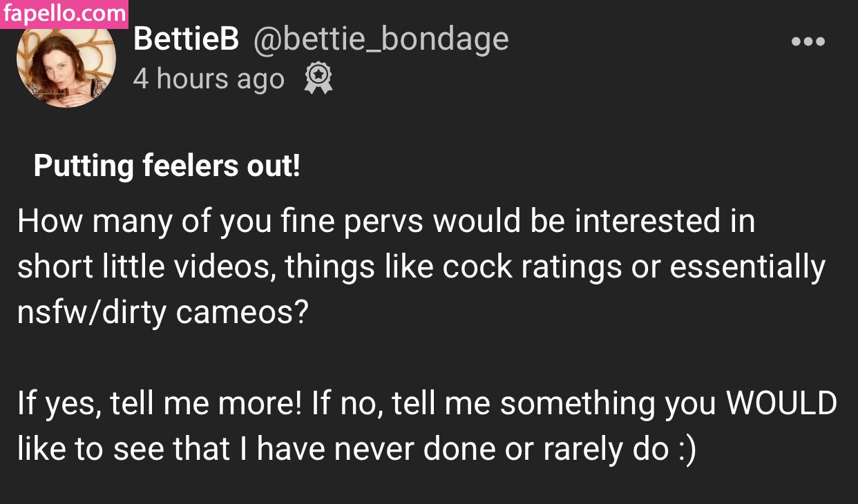The width and height of the screenshot is (858, 504).
Task: Click the phrase "like to see that"
Action: point(123,449)
